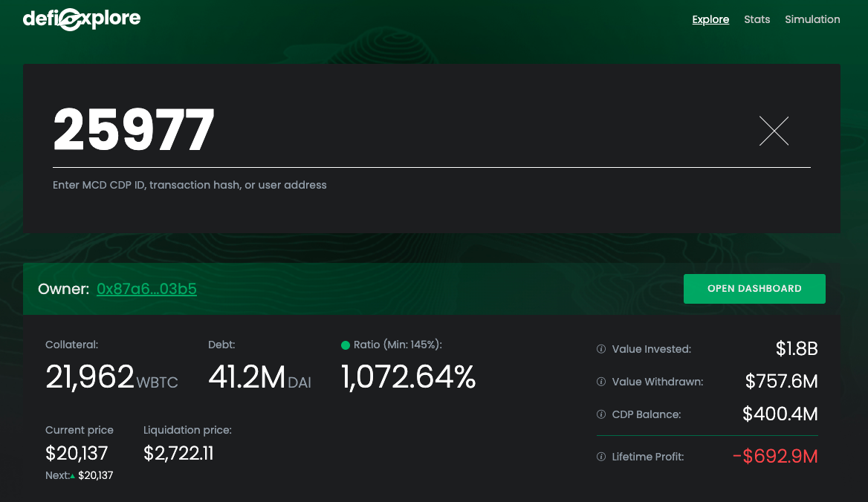Click the $2,722.11 liquidation price
The width and height of the screenshot is (868, 502).
(x=178, y=453)
